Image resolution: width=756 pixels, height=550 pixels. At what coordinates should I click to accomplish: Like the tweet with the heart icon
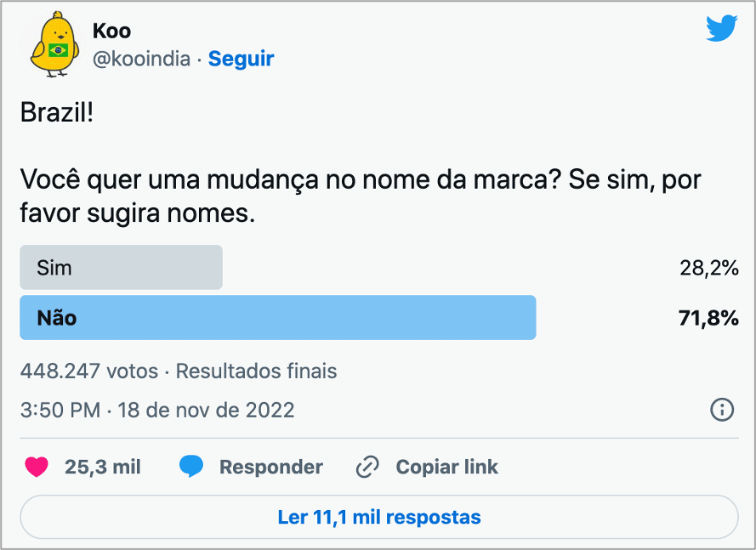tap(36, 467)
